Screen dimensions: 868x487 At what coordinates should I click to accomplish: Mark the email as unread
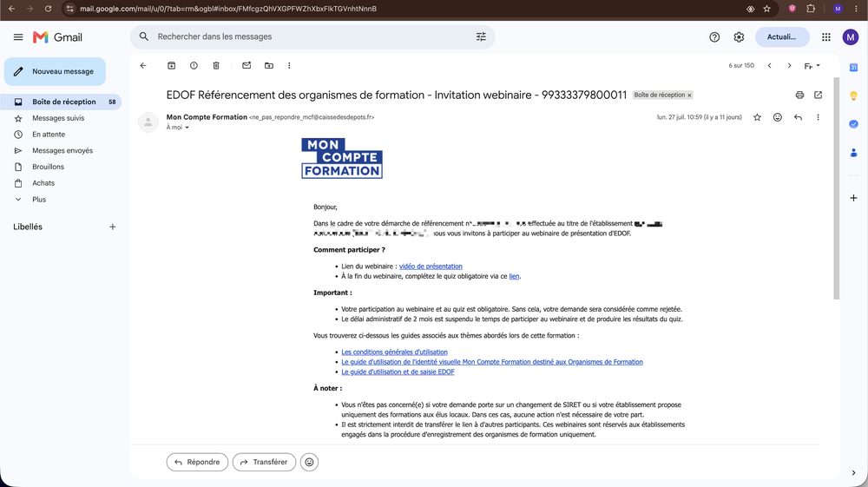click(247, 65)
